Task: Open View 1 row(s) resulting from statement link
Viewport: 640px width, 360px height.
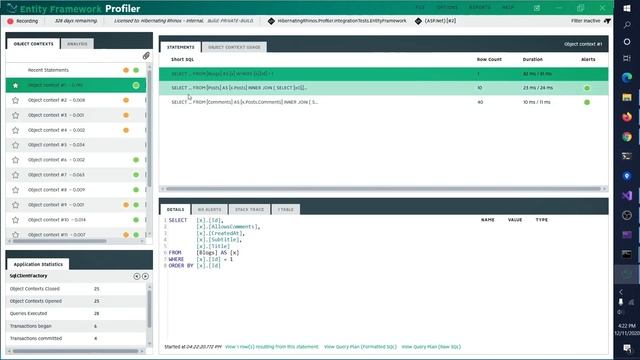Action: [272, 347]
